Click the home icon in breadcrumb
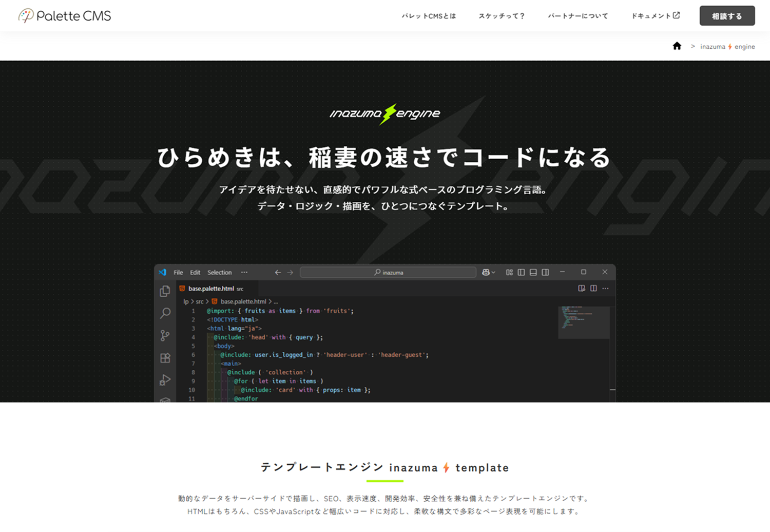This screenshot has height=532, width=770. [677, 46]
